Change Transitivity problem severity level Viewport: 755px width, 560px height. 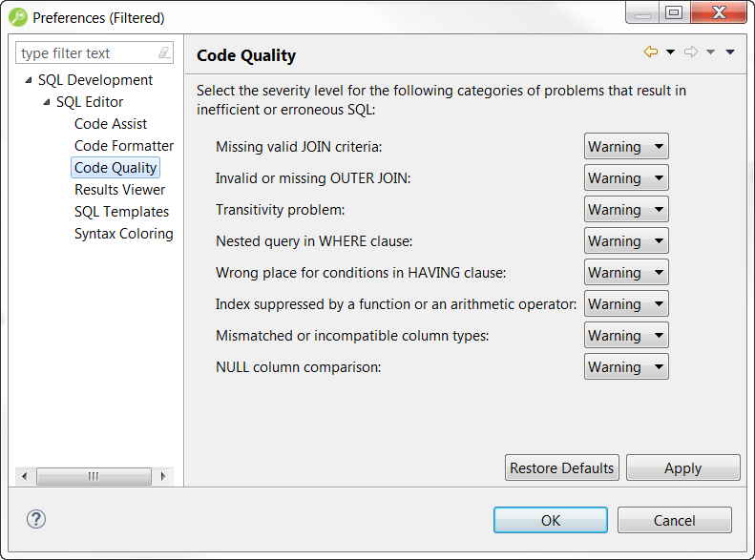626,210
